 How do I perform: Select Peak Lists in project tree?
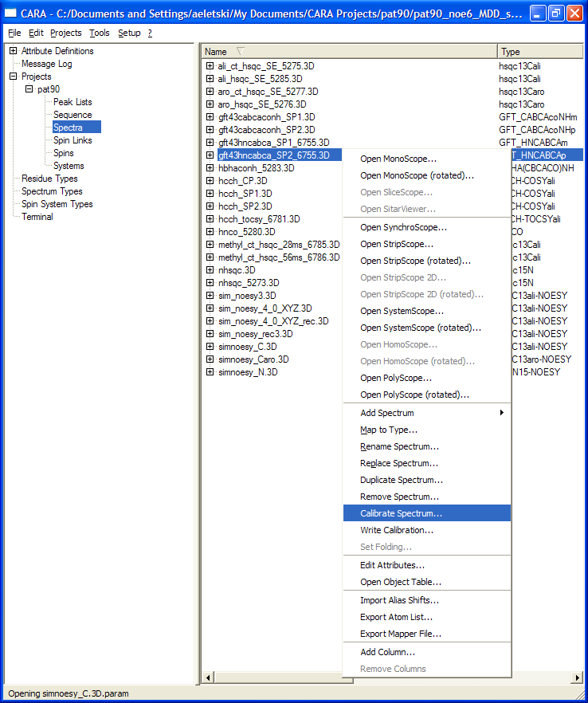coord(73,102)
